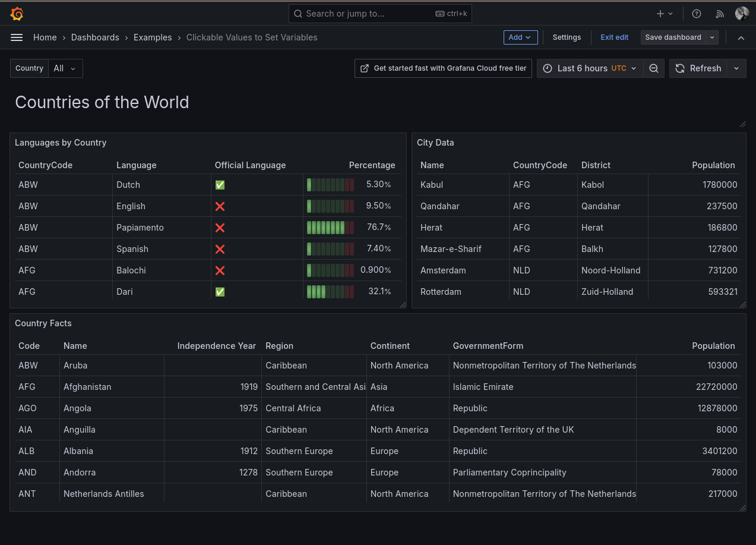Viewport: 756px width, 545px height.
Task: Click the clock icon in the time picker
Action: pyautogui.click(x=548, y=68)
